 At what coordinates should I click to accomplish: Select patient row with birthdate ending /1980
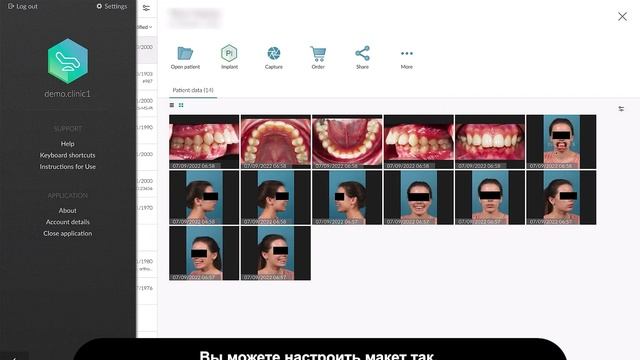[147, 264]
